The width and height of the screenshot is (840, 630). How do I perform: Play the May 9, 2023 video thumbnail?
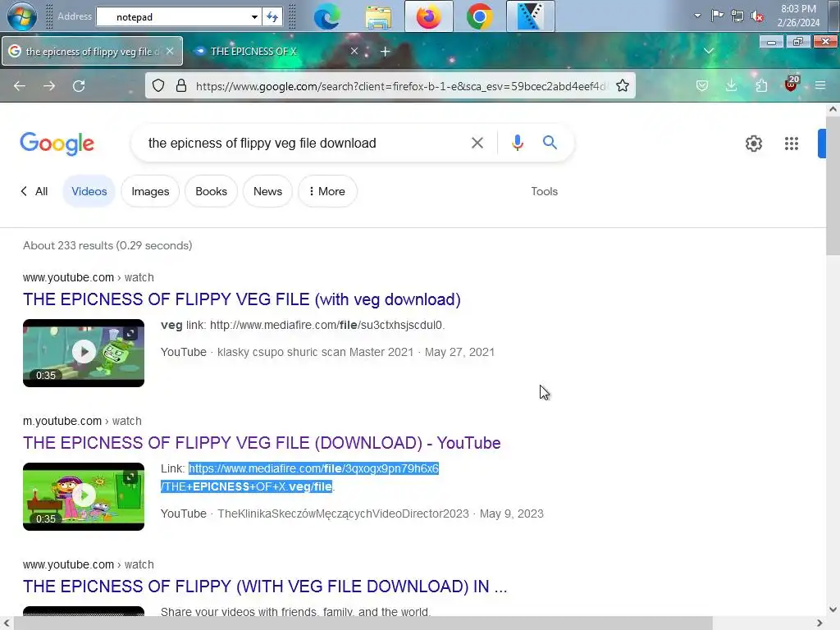click(84, 496)
